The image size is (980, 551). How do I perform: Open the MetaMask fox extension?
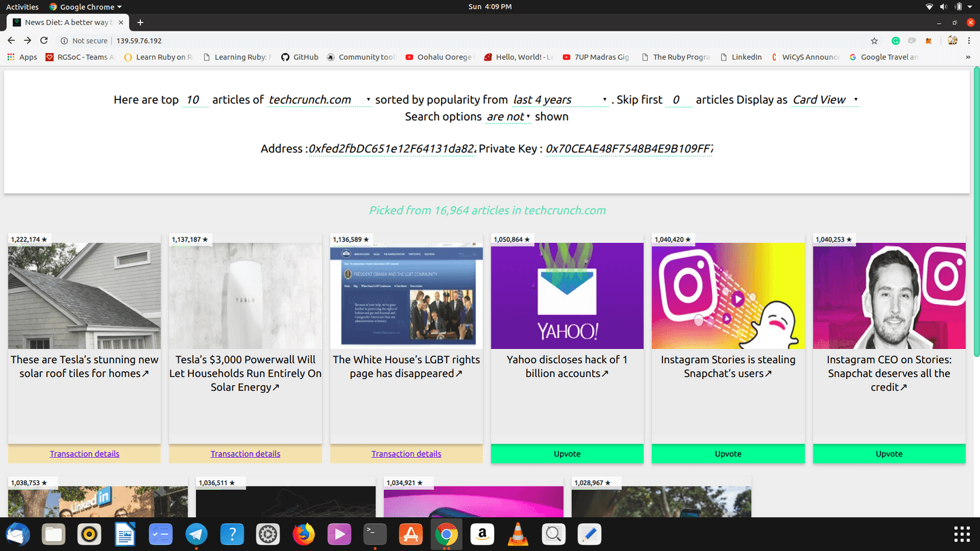[x=929, y=41]
